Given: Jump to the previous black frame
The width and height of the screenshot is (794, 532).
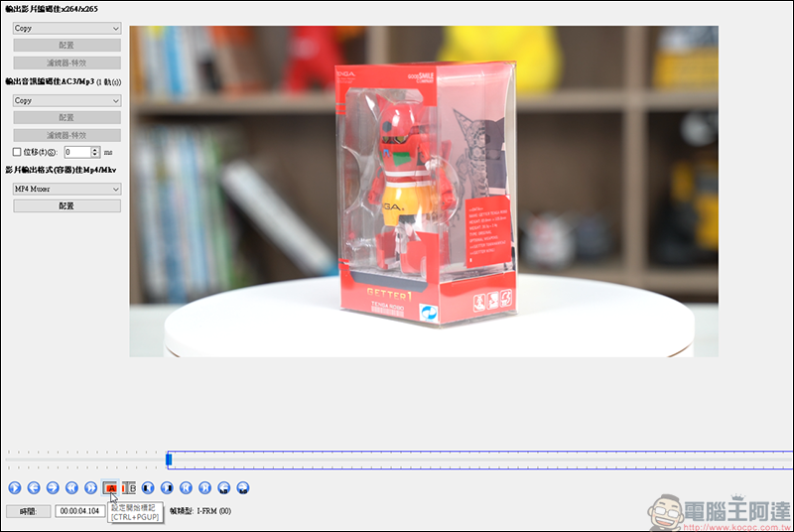Looking at the screenshot, I should point(148,488).
